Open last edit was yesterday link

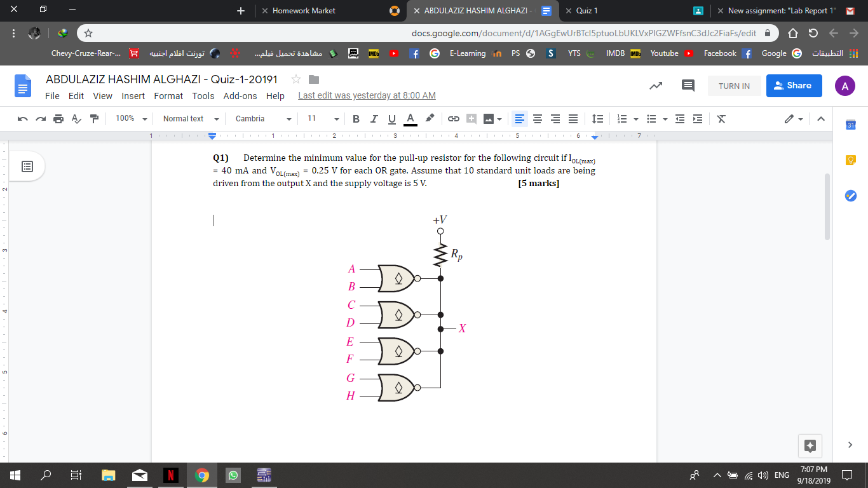[367, 96]
